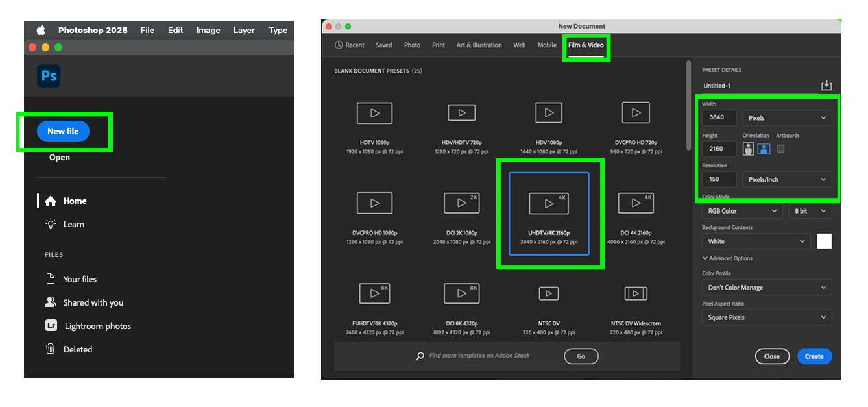This screenshot has width=868, height=407.
Task: Select the UHDTV/4K 2160p preset
Action: click(549, 214)
